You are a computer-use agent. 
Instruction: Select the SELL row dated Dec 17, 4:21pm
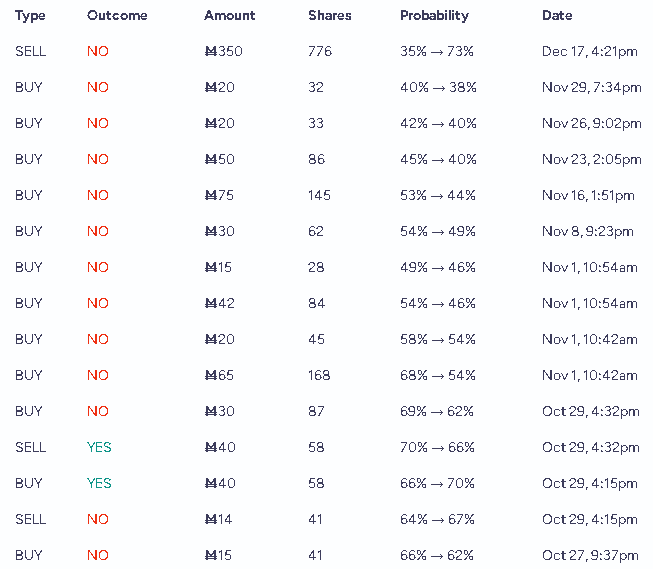click(326, 51)
